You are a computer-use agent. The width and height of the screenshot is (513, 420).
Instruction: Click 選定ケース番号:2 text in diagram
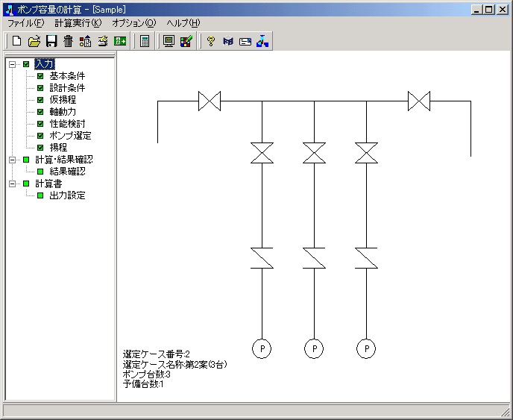click(157, 354)
